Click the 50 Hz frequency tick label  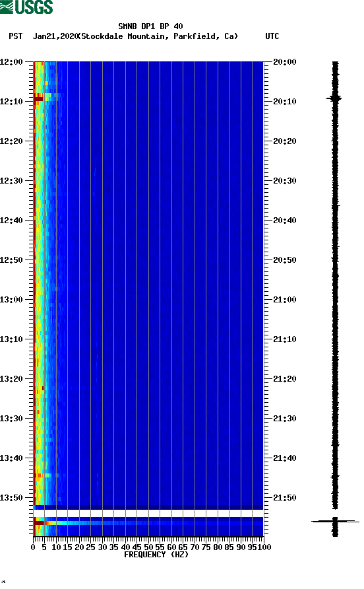pos(148,547)
